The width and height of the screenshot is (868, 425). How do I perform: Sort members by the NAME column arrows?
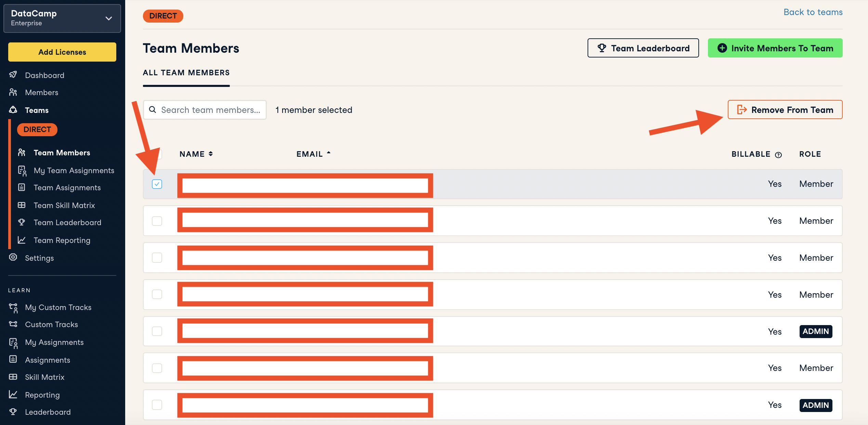[x=211, y=154]
